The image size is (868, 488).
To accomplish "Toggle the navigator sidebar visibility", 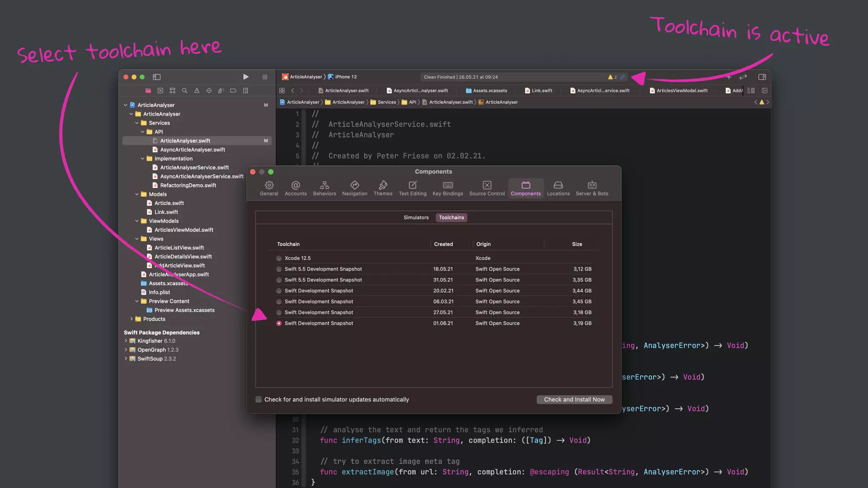I will (x=156, y=77).
